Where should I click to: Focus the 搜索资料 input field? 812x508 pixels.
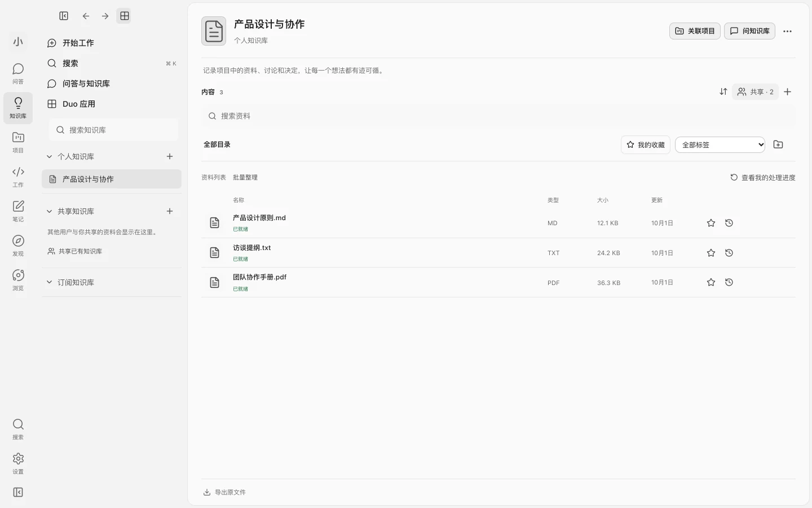click(498, 116)
